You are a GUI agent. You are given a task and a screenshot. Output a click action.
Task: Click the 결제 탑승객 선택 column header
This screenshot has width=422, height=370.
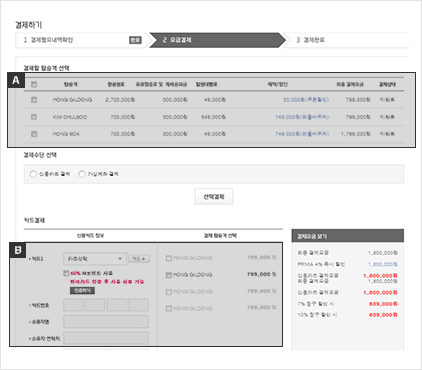(220, 236)
